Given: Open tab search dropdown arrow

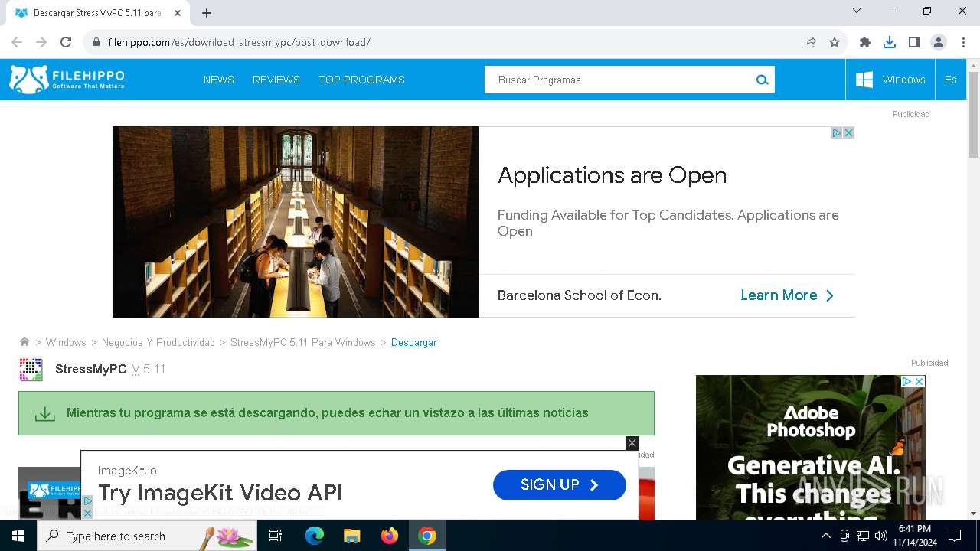Looking at the screenshot, I should pos(857,11).
